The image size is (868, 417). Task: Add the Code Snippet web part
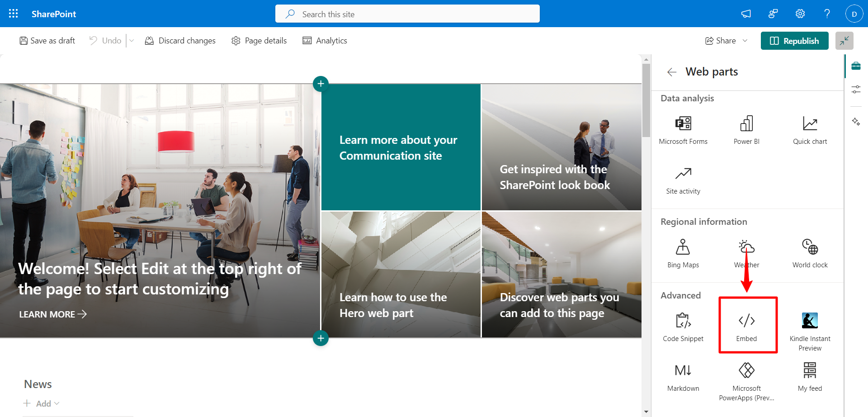pyautogui.click(x=683, y=327)
